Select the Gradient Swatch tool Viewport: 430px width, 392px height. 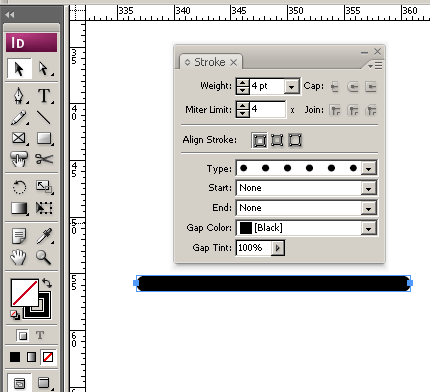coord(19,208)
